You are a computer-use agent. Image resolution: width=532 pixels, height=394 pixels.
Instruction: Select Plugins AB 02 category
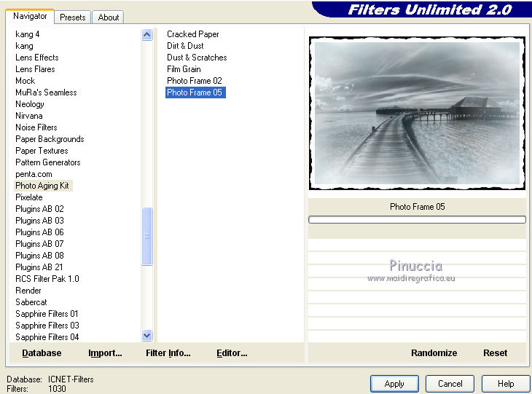39,209
